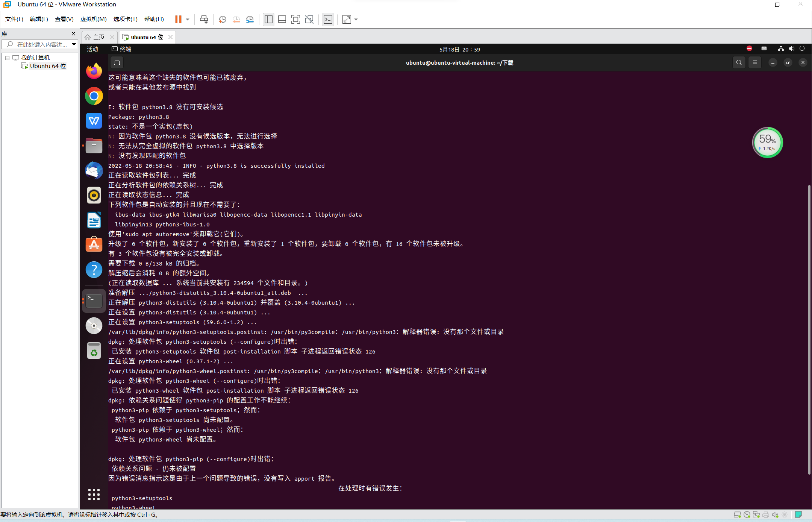This screenshot has width=812, height=522.
Task: Click the stretch guest display icon
Action: coord(347,19)
